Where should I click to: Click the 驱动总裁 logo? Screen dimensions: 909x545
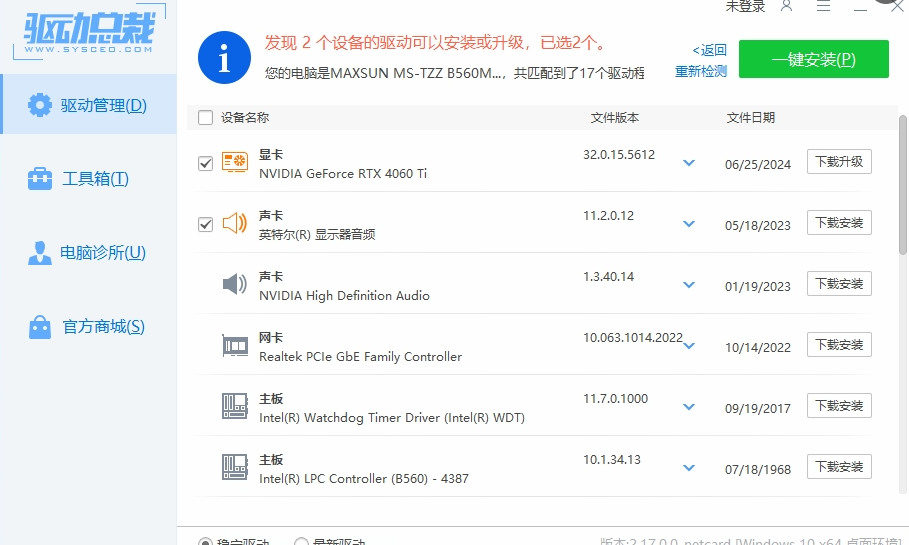point(89,32)
